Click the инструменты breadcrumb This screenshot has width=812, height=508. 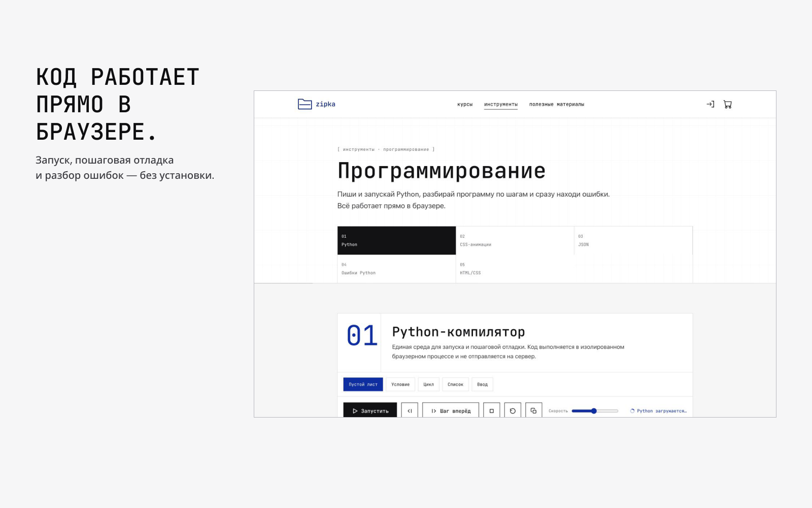click(x=358, y=149)
